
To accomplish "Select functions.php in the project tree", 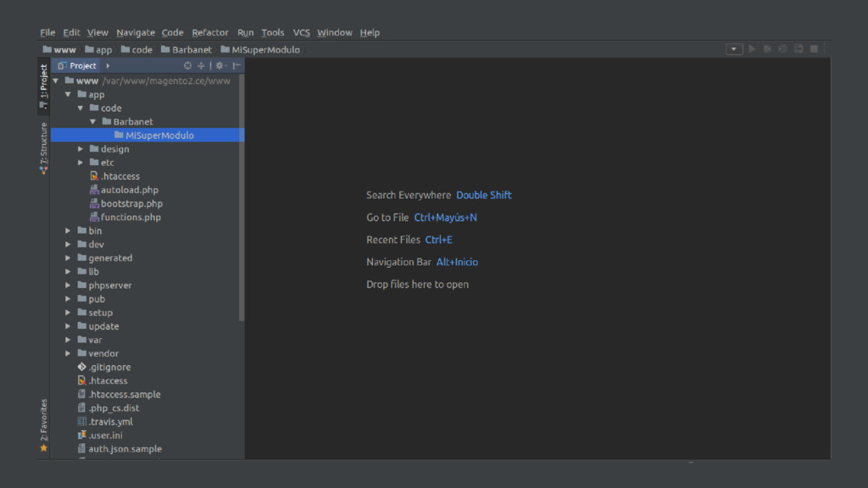I will click(125, 217).
